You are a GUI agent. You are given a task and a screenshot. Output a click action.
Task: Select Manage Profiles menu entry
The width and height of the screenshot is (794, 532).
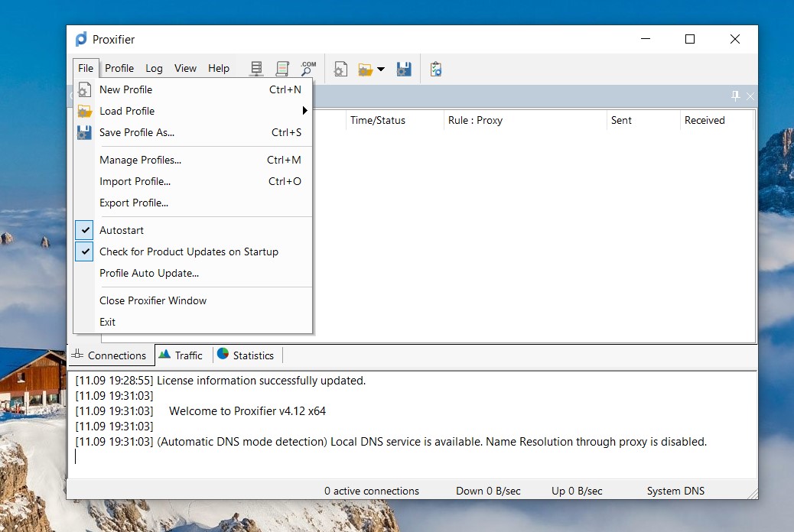[140, 160]
